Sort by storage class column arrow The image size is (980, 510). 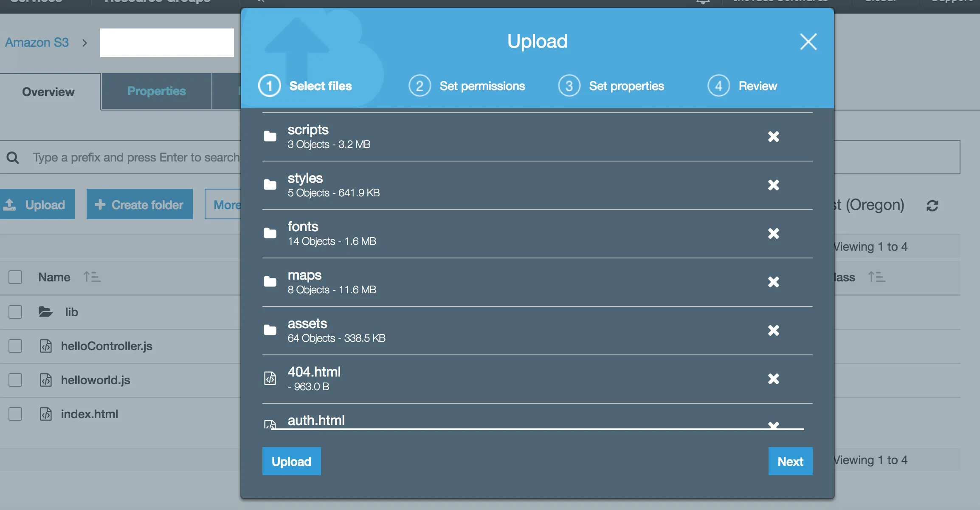tap(876, 277)
